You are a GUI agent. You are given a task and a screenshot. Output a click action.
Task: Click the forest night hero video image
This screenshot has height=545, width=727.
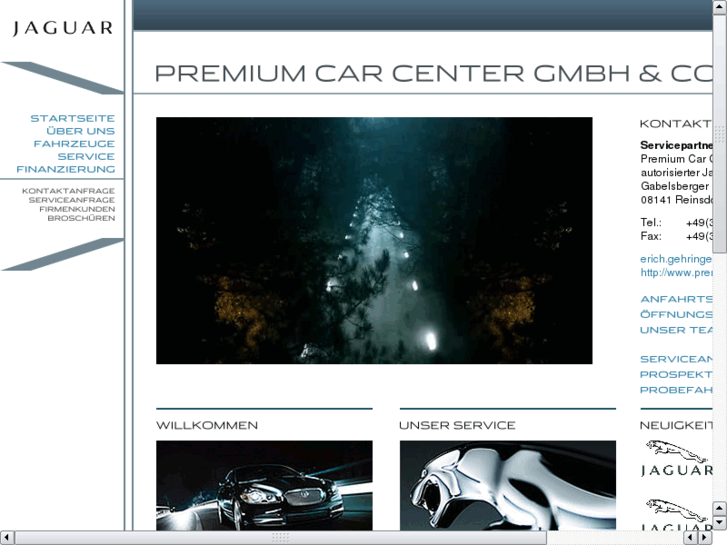374,240
